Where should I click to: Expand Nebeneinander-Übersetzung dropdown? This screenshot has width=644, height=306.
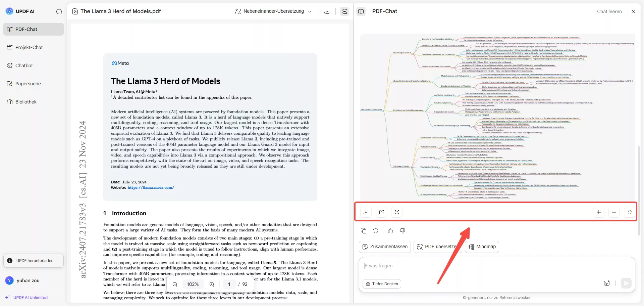(273, 11)
